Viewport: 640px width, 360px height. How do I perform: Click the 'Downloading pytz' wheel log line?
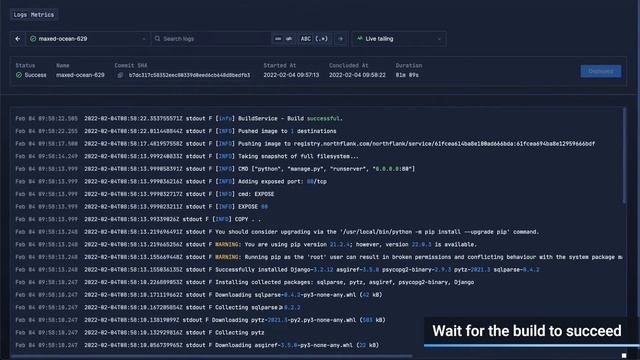(200, 320)
